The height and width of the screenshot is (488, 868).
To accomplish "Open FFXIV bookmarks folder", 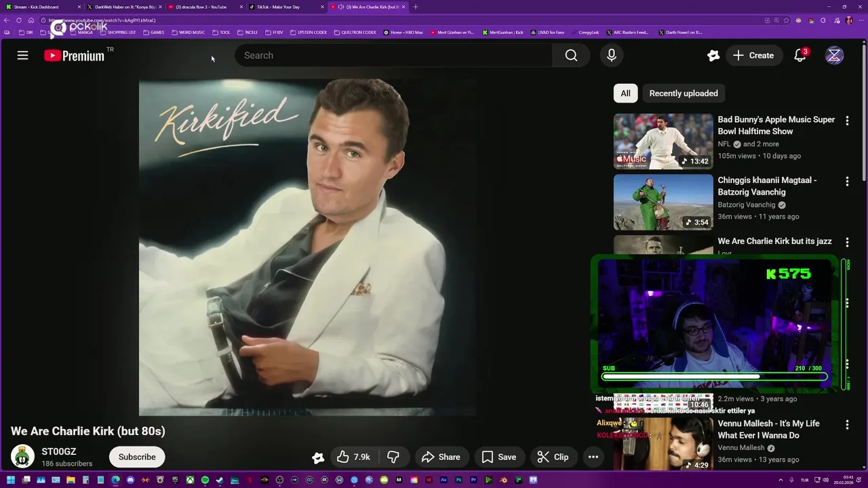I will [x=275, y=33].
